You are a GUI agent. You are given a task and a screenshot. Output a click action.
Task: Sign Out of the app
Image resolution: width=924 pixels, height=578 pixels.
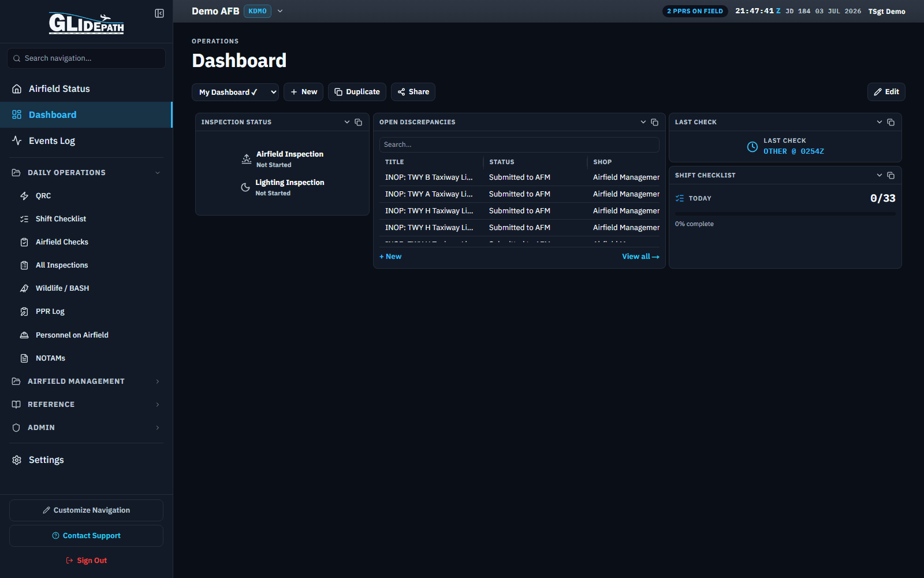tap(86, 561)
